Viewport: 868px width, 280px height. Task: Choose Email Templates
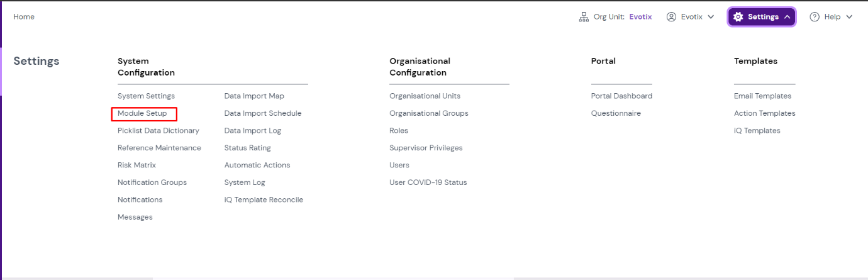pos(762,96)
